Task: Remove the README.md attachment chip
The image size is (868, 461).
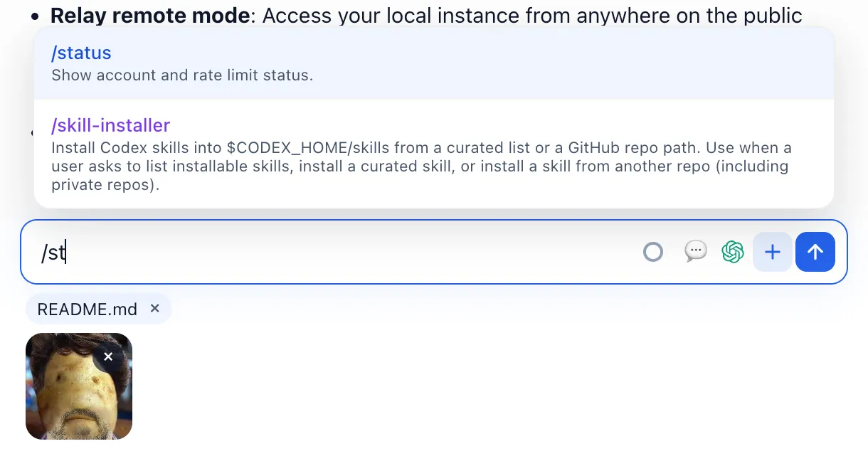Action: (x=155, y=309)
